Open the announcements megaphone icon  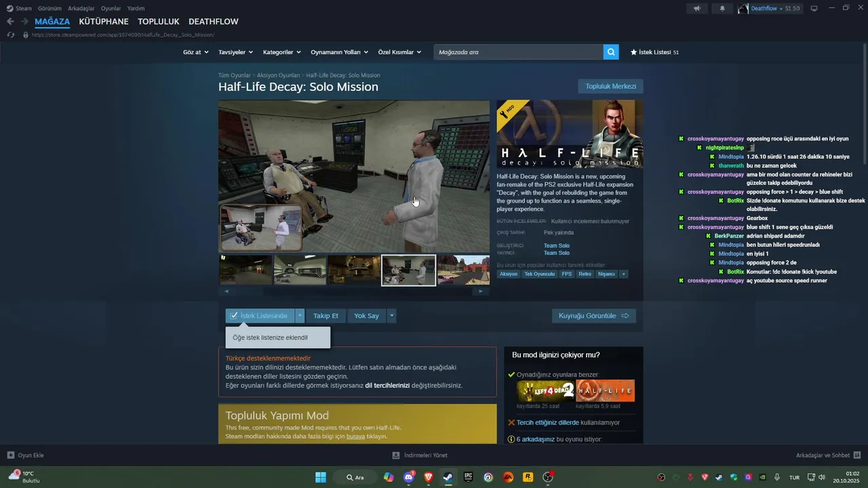click(696, 8)
